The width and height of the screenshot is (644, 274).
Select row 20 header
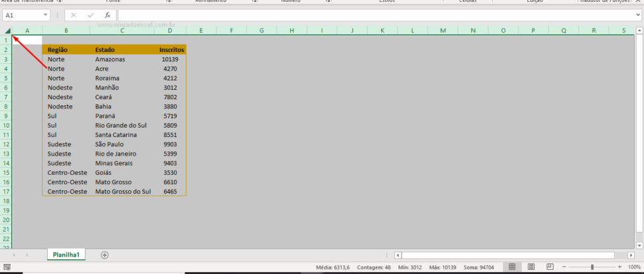click(6, 220)
